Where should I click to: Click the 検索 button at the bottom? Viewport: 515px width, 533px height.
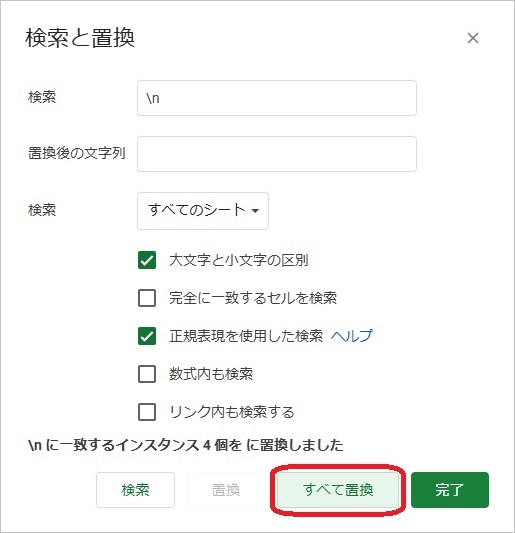coord(135,490)
